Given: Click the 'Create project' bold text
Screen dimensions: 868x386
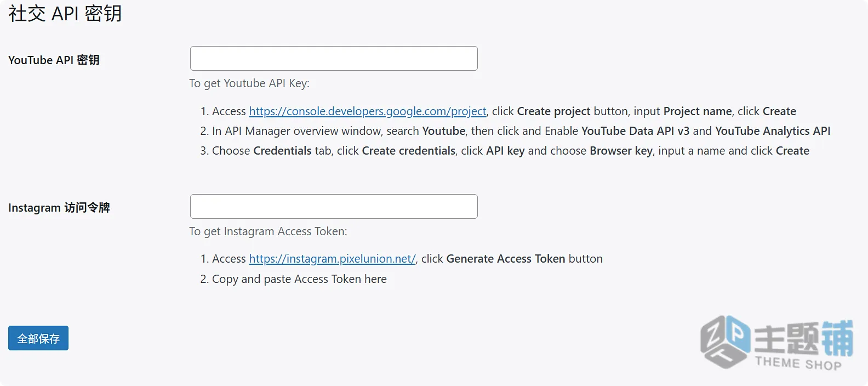Looking at the screenshot, I should [x=554, y=111].
